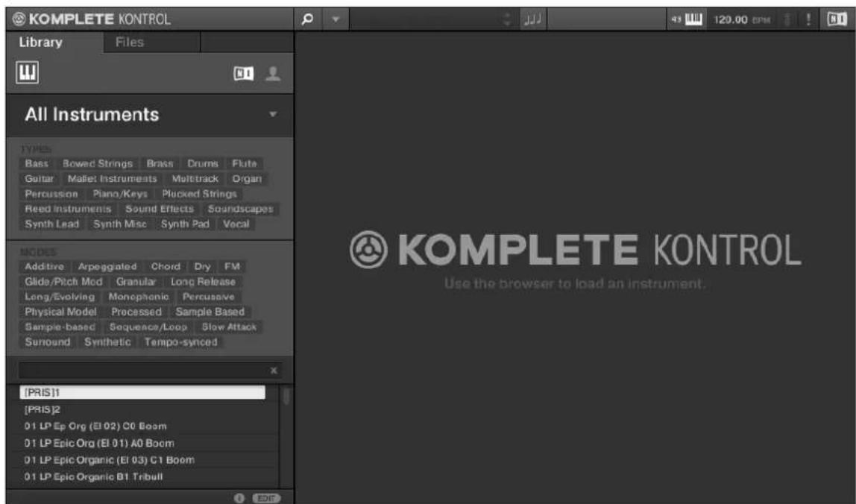Apply the Monophonic mode filter
Image resolution: width=856 pixels, height=504 pixels.
pos(139,297)
